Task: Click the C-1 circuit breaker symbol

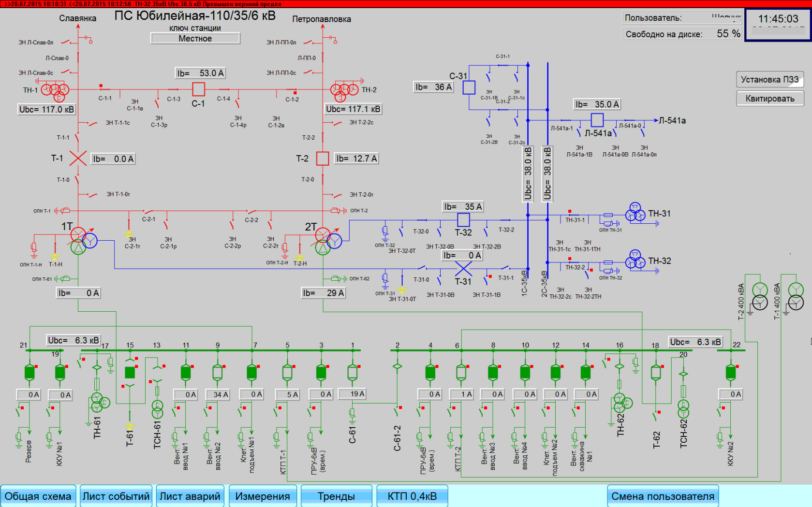Action: coord(198,89)
